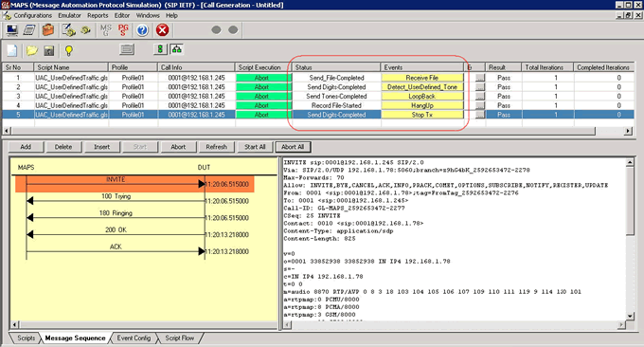The height and width of the screenshot is (347, 644).
Task: Click the Add button
Action: [x=26, y=147]
